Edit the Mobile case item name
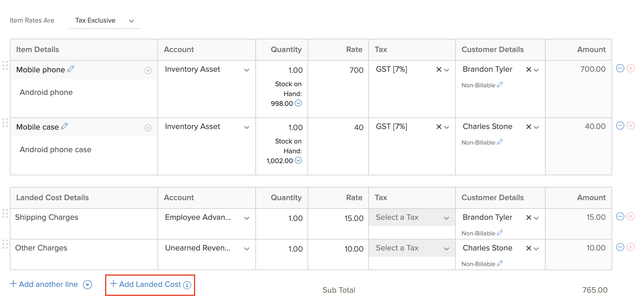Image resolution: width=644 pixels, height=306 pixels. point(65,126)
